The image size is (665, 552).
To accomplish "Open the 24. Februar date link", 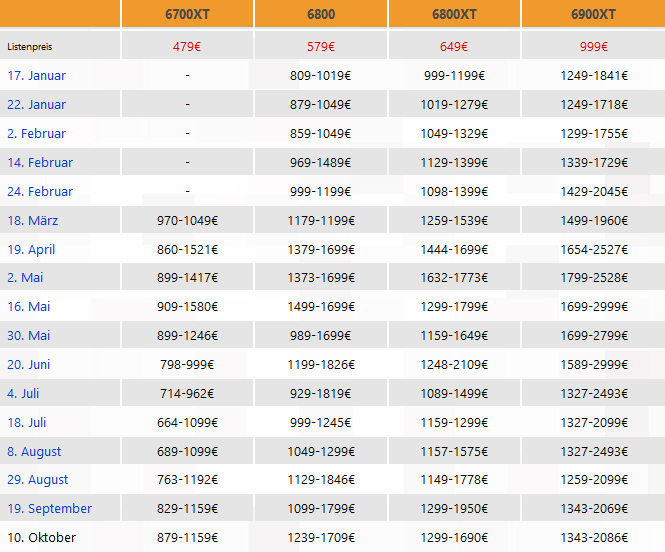I will [40, 191].
